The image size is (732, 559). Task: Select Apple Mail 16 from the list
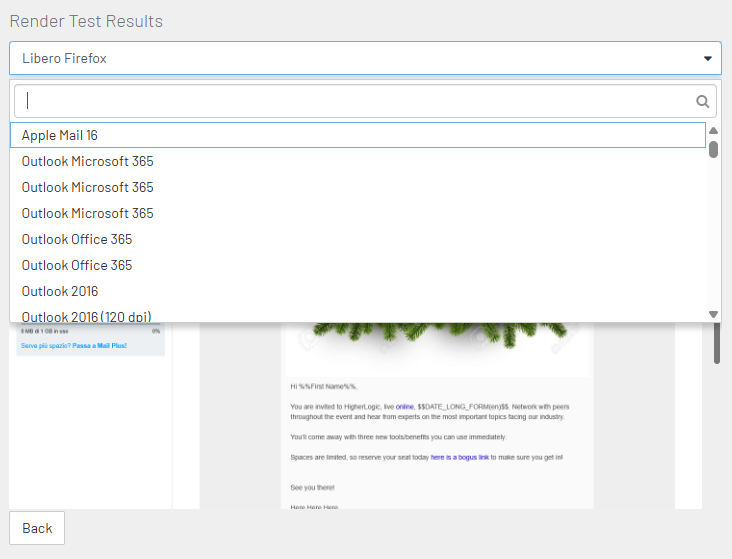[x=60, y=135]
